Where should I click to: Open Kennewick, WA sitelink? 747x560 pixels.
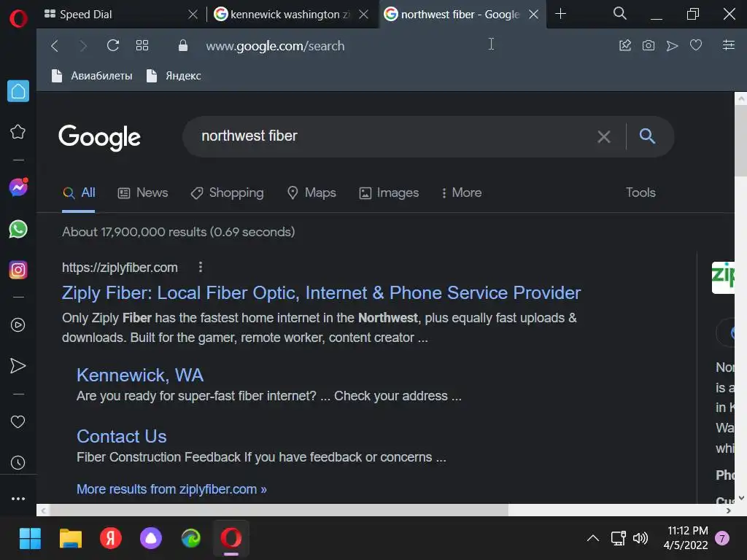(x=140, y=376)
